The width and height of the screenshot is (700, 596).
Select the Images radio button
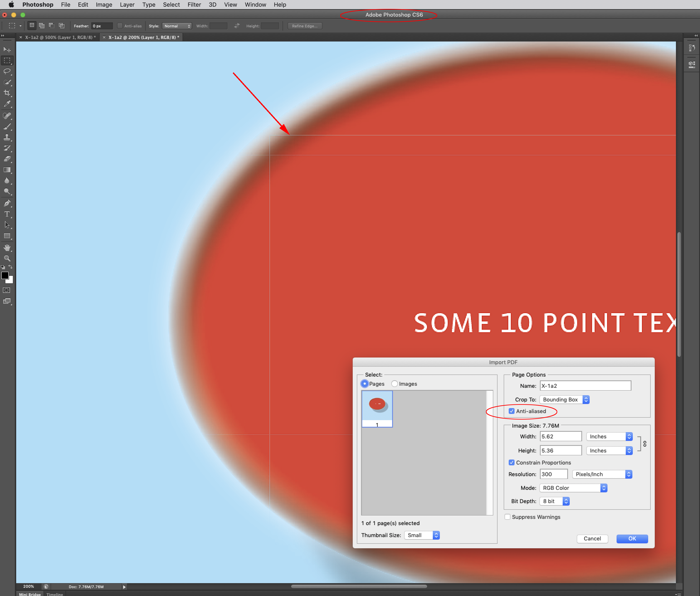(395, 384)
